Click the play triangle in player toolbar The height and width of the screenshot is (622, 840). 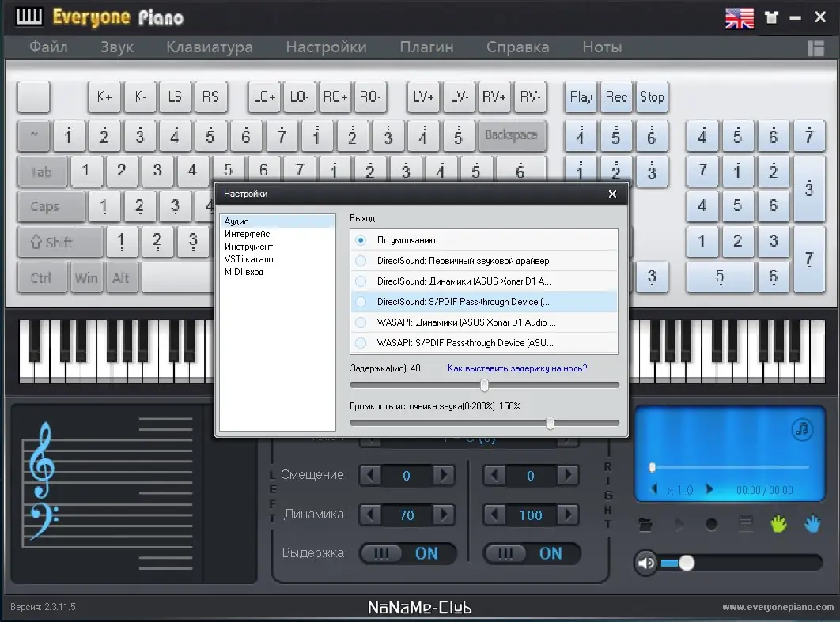point(679,525)
